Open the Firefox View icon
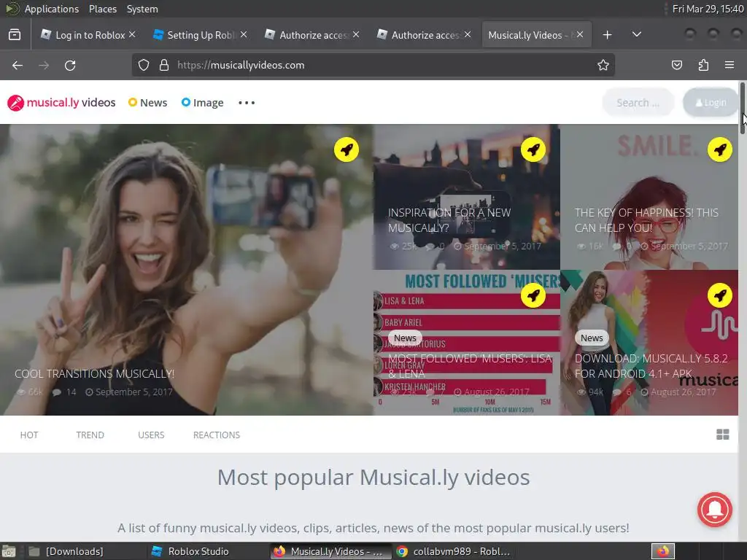The height and width of the screenshot is (560, 747). [x=15, y=35]
